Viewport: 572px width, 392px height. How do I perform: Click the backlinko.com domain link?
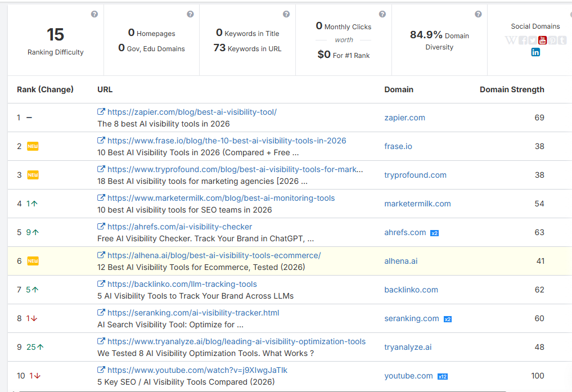click(x=411, y=290)
